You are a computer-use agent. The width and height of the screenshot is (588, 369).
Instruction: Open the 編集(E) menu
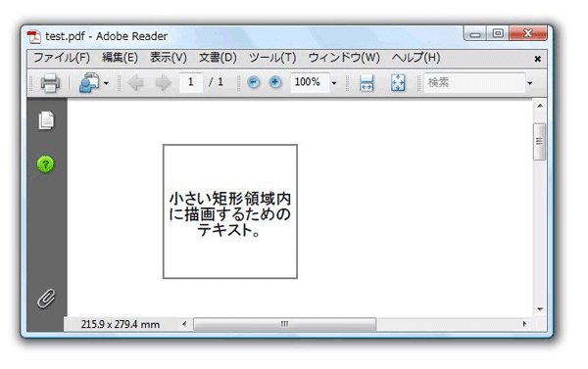click(x=120, y=58)
